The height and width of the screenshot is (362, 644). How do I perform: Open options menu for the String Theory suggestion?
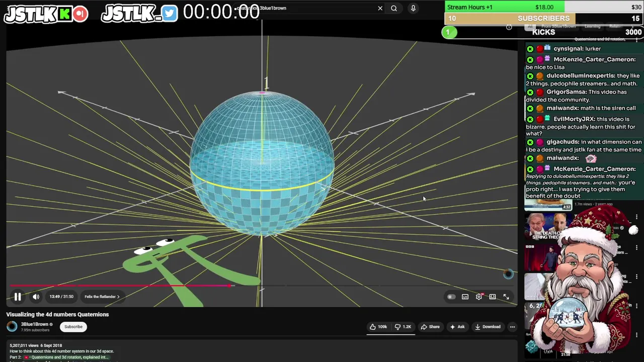[636, 217]
